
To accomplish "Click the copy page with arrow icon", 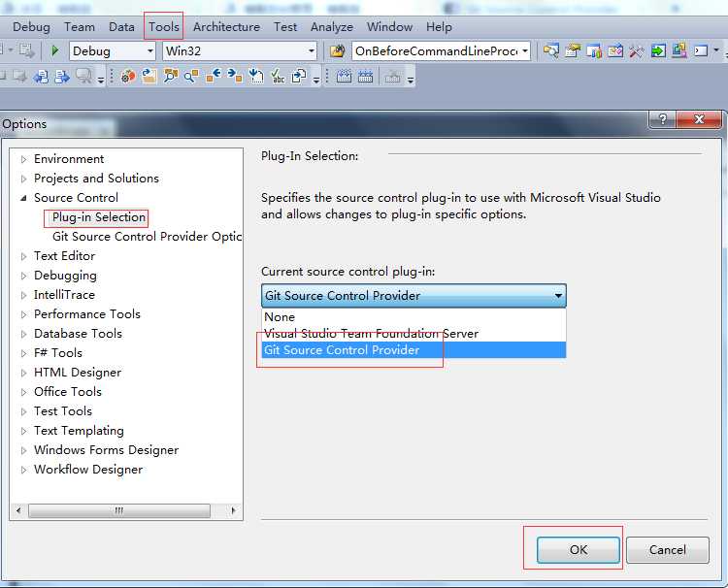I will click(x=299, y=76).
